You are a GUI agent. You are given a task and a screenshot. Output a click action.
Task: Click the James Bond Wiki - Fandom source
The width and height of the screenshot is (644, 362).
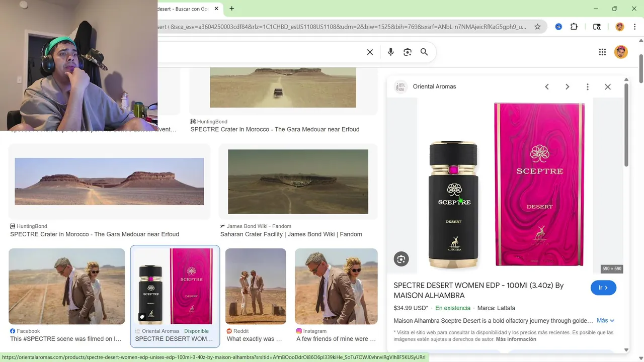click(x=259, y=226)
